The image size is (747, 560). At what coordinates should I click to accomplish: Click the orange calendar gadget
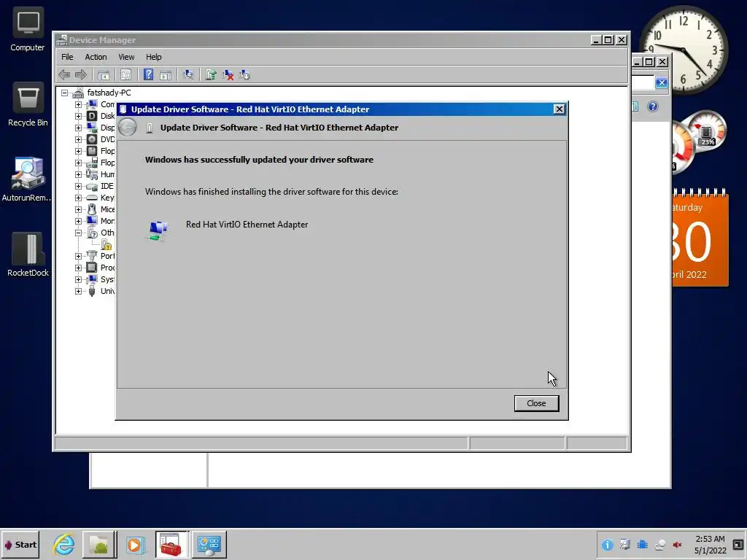pyautogui.click(x=700, y=238)
